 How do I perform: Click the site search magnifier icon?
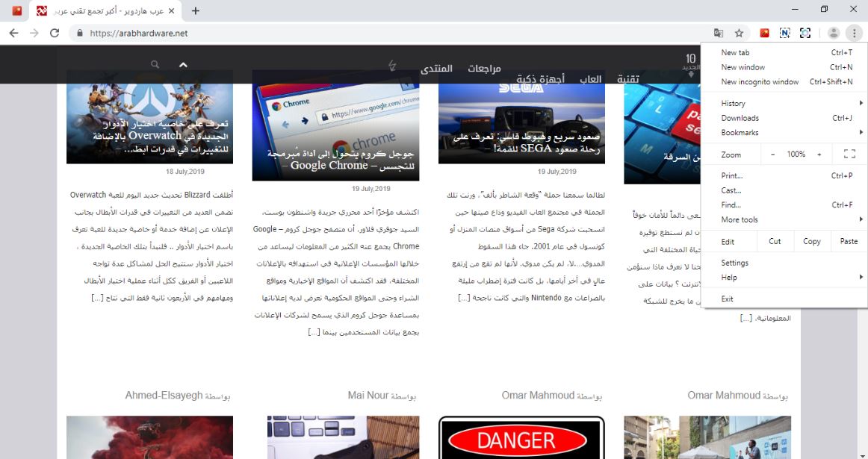point(155,65)
